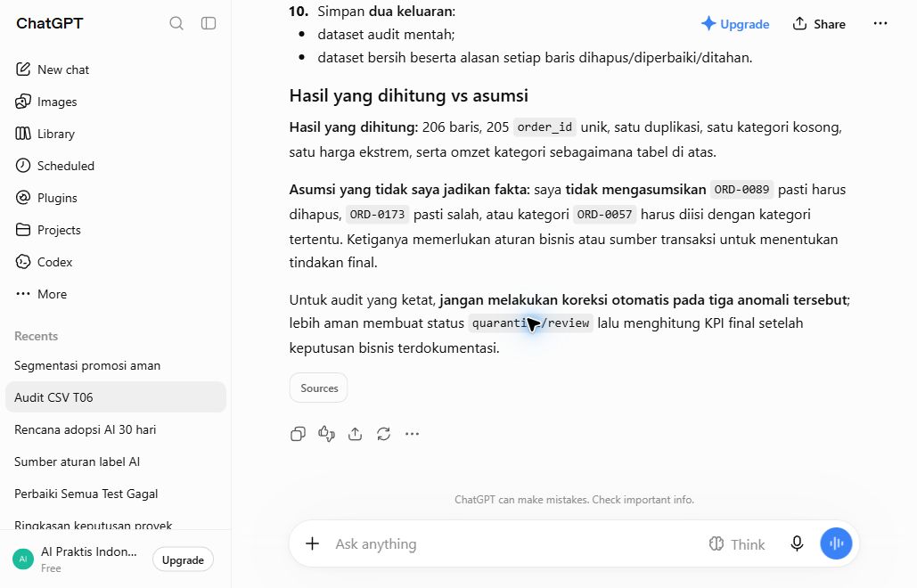Open 'Perbaiki Semua Test Gagal' chat

[x=115, y=494]
